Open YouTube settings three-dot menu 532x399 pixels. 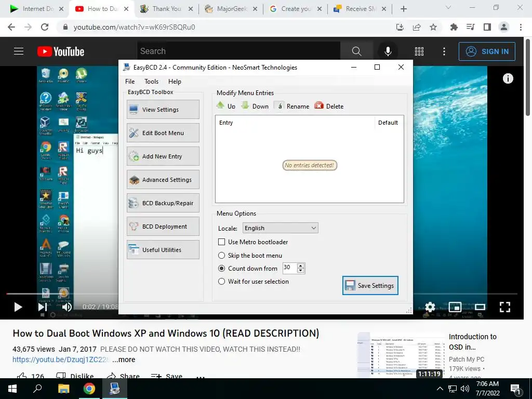(x=444, y=51)
